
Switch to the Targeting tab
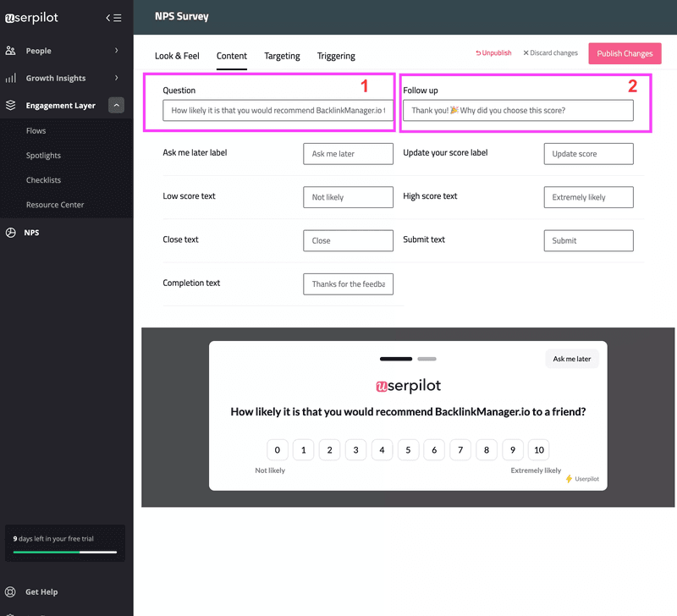[282, 56]
